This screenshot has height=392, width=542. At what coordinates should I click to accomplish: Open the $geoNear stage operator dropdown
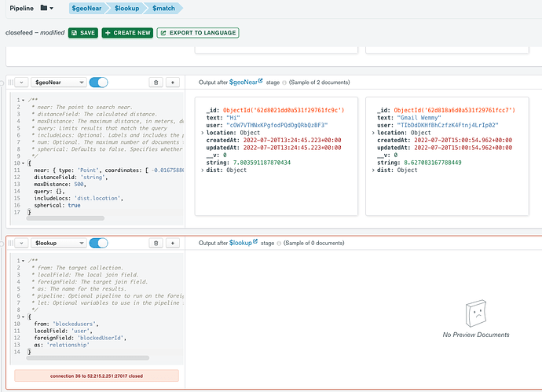pyautogui.click(x=57, y=82)
